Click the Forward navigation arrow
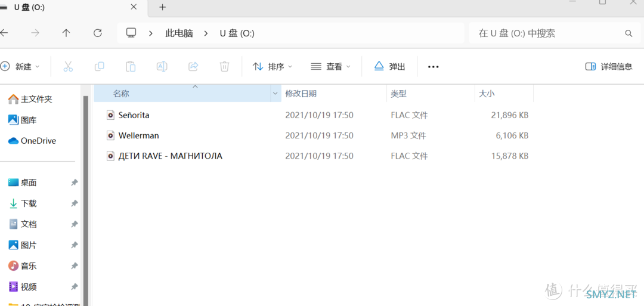644x306 pixels. 35,33
